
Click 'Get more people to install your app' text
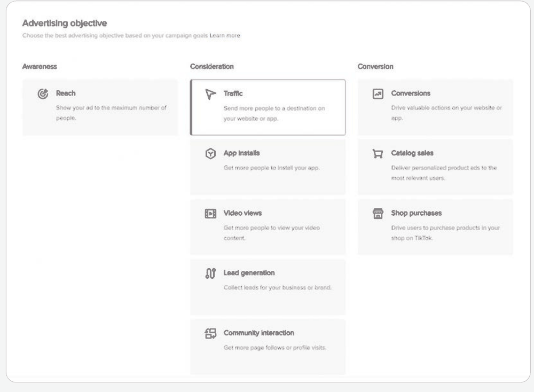[x=271, y=168]
